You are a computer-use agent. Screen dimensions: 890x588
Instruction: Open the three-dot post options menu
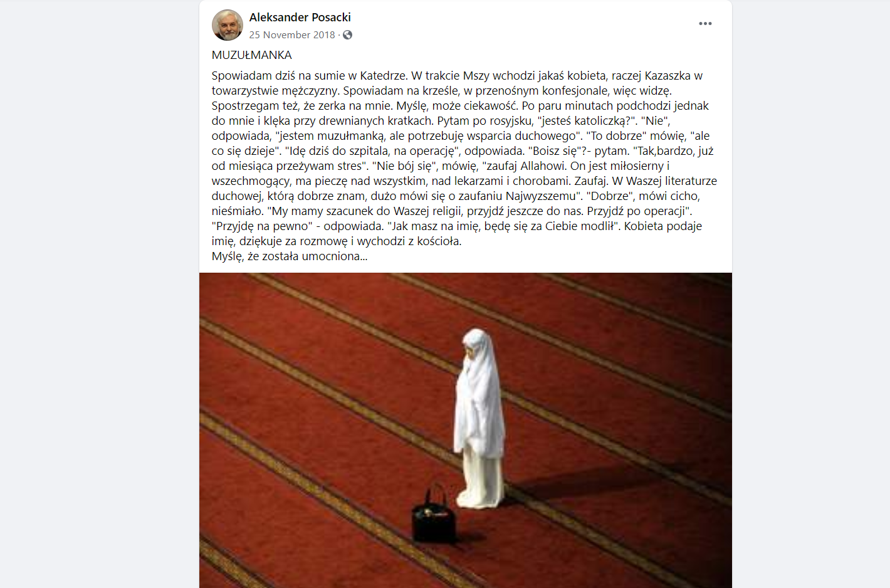click(705, 24)
